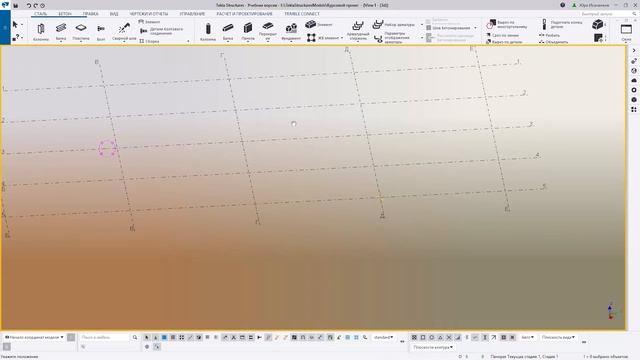This screenshot has width=640, height=360.
Task: Expand Набор арматуры dropdown arrow
Action: (422, 24)
